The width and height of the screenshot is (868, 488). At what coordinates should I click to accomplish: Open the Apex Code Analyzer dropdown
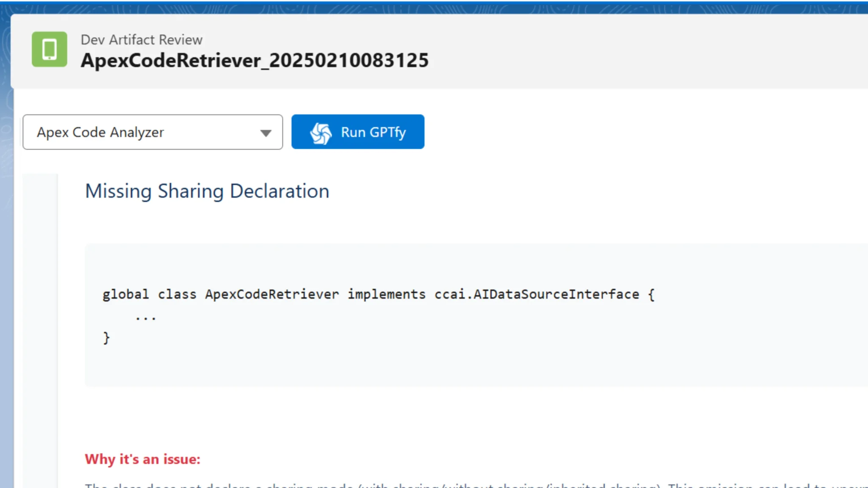pyautogui.click(x=153, y=132)
